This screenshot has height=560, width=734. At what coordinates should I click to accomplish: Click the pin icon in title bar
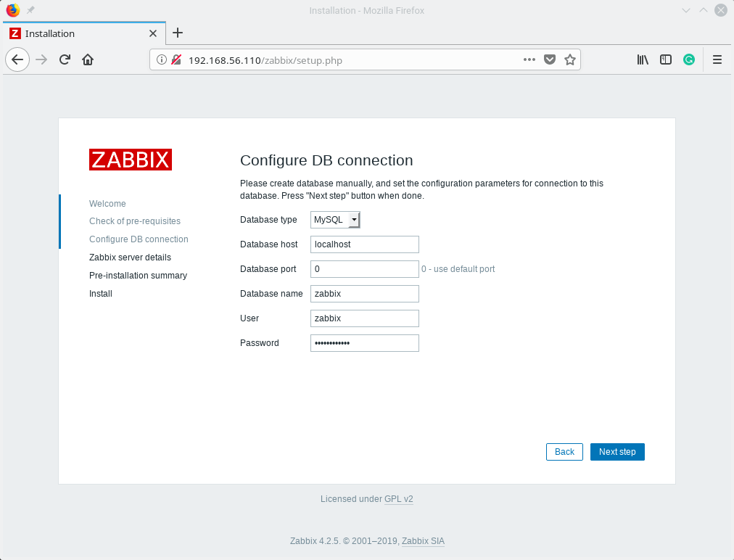click(x=30, y=10)
